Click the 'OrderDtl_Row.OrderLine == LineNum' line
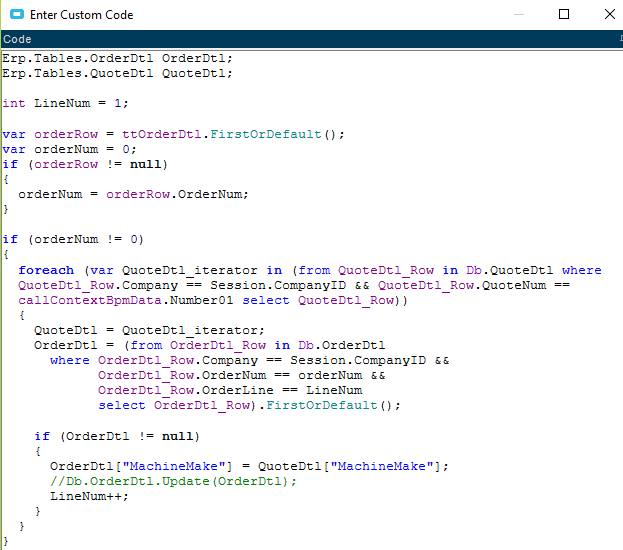623x550 pixels. [230, 391]
